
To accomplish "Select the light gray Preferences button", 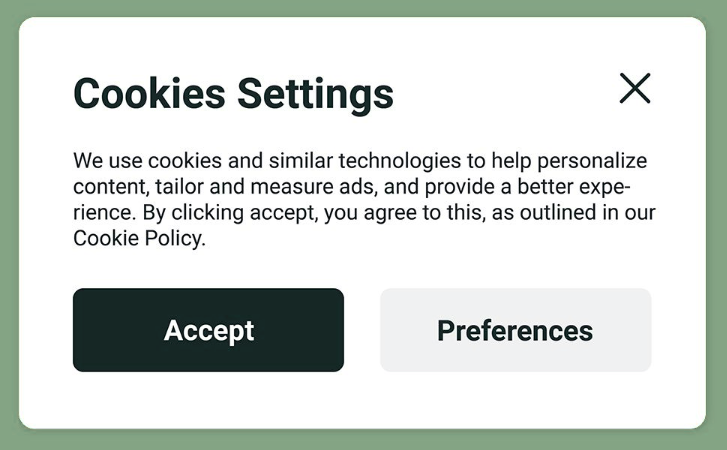I will (x=516, y=330).
